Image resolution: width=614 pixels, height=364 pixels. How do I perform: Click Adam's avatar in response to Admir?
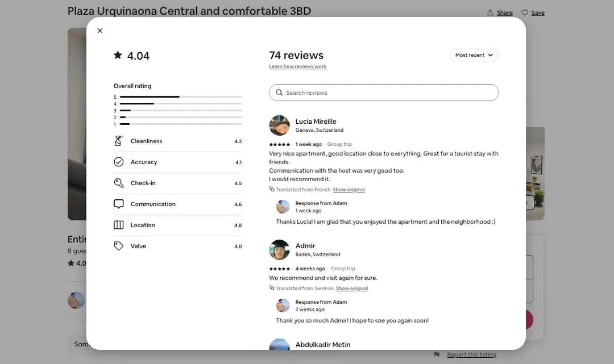pos(283,306)
